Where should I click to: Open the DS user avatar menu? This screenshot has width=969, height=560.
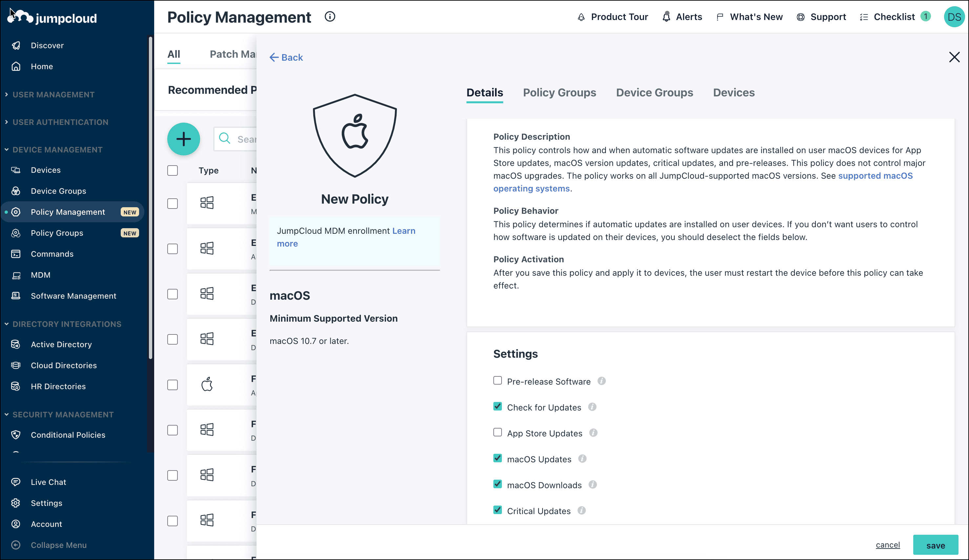pyautogui.click(x=954, y=17)
